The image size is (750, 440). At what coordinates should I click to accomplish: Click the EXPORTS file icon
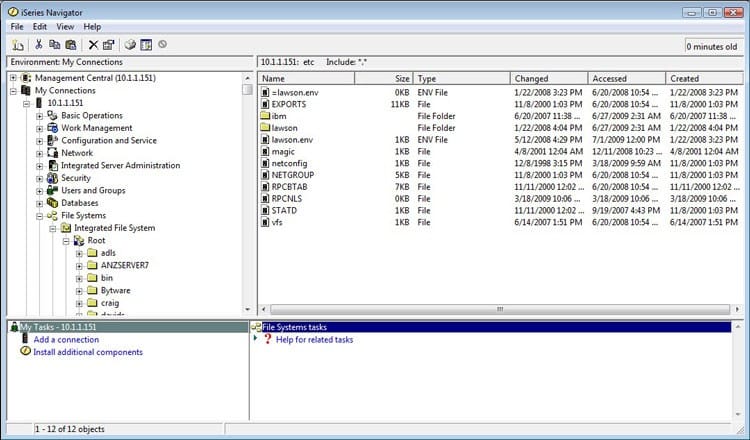tap(265, 104)
